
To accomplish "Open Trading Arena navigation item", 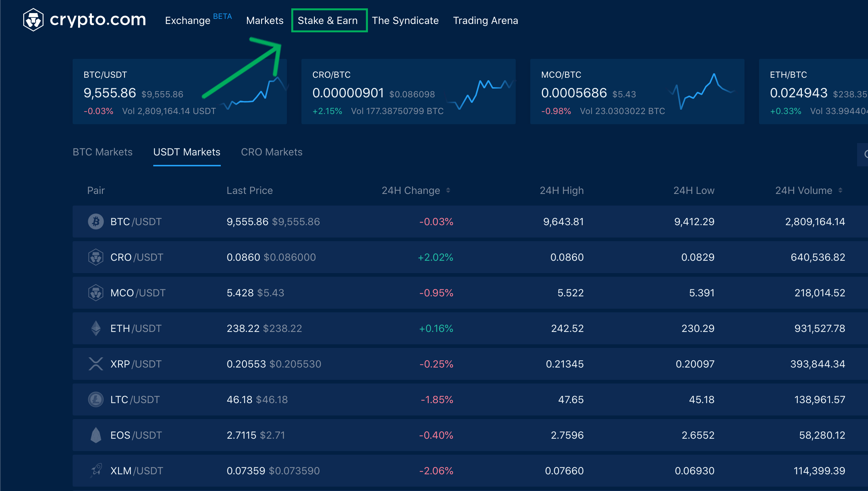I will [486, 20].
